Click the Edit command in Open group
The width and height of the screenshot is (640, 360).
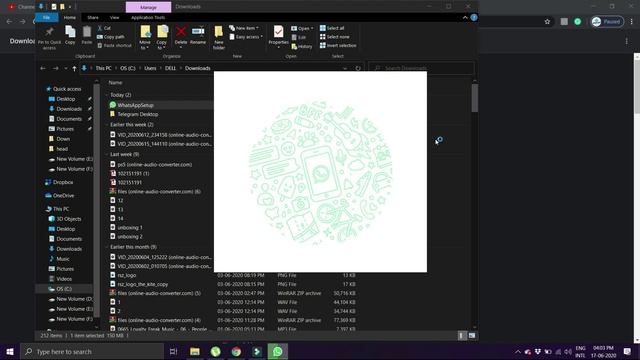tap(298, 37)
